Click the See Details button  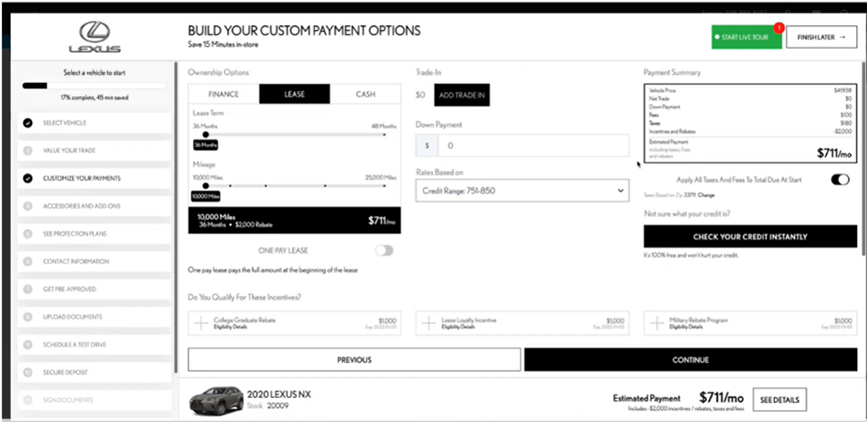click(780, 400)
